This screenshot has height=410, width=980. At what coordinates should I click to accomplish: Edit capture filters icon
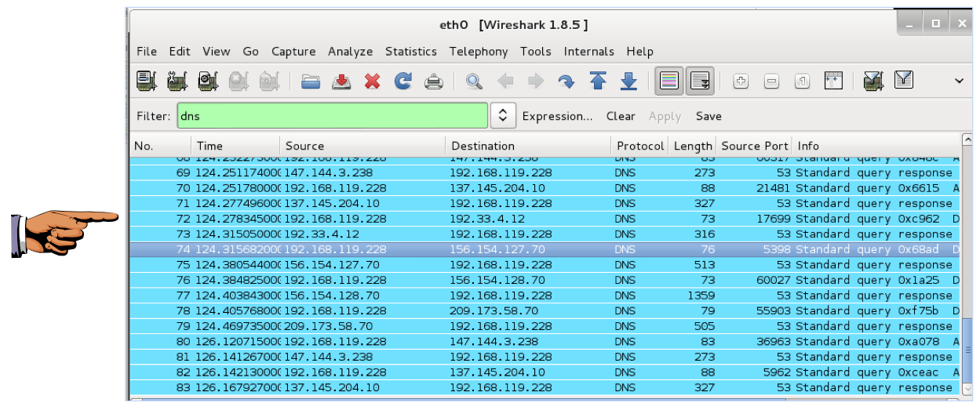[x=873, y=81]
